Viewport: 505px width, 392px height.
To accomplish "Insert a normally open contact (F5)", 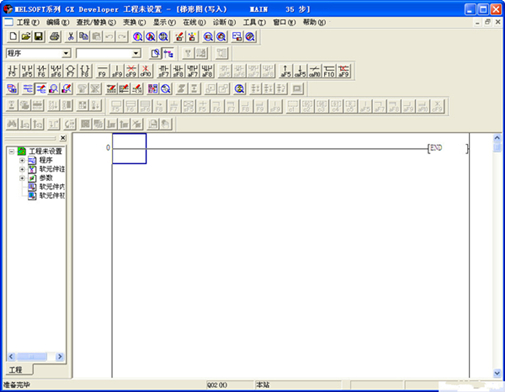I will click(13, 71).
